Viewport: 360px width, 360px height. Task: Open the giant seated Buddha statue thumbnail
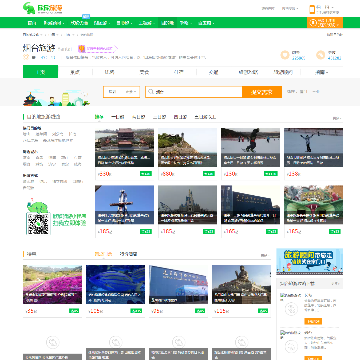(241, 284)
